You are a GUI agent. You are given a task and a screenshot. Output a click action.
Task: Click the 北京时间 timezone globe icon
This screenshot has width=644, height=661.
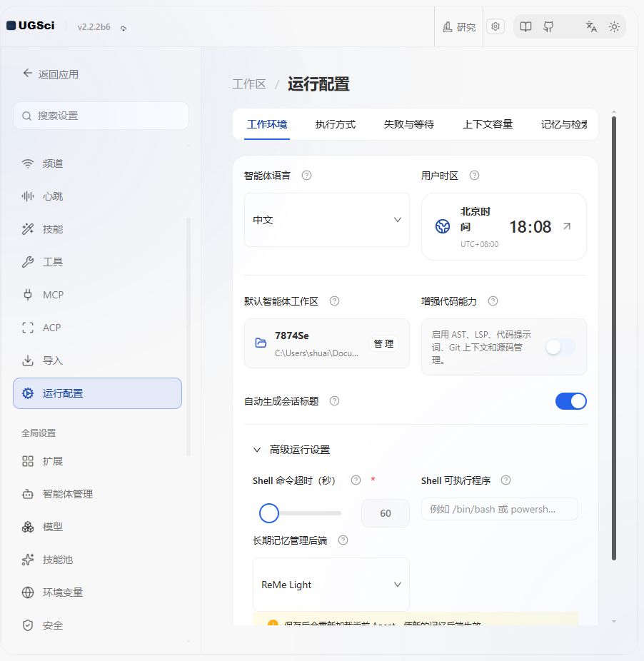(x=443, y=226)
